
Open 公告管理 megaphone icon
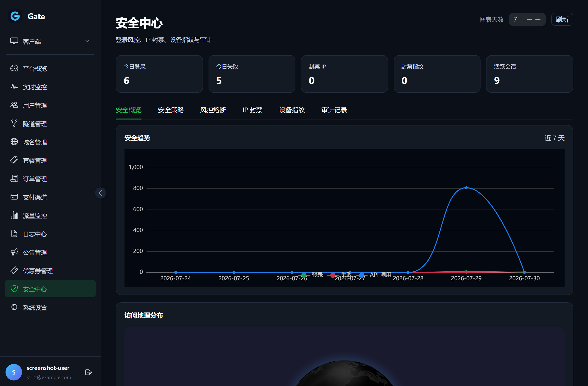coord(14,252)
